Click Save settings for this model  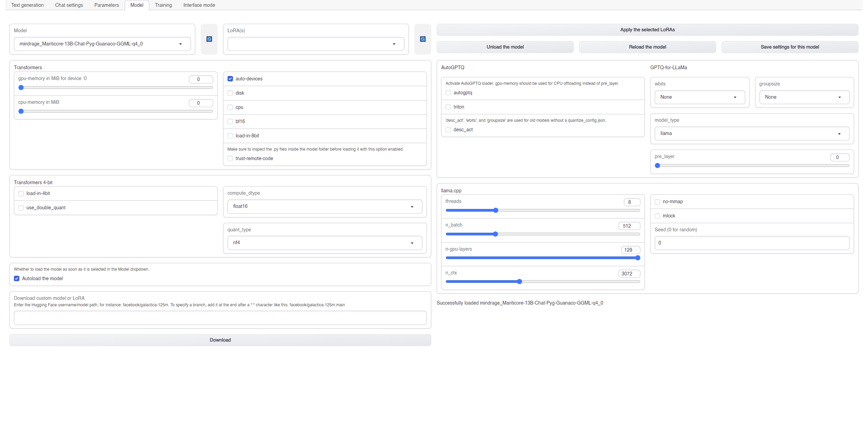790,47
